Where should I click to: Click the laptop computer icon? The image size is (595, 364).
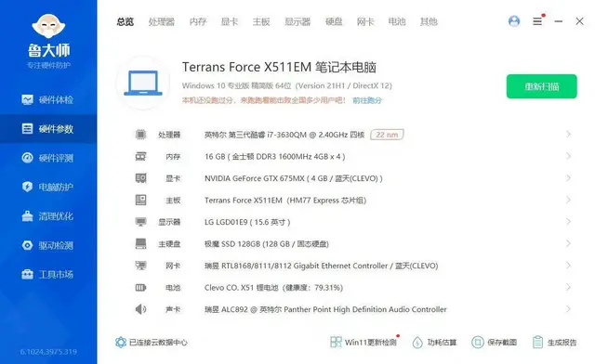143,83
